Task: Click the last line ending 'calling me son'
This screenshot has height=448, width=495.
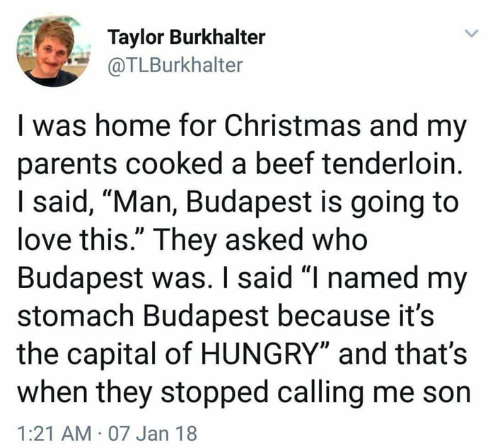Action: coord(242,391)
